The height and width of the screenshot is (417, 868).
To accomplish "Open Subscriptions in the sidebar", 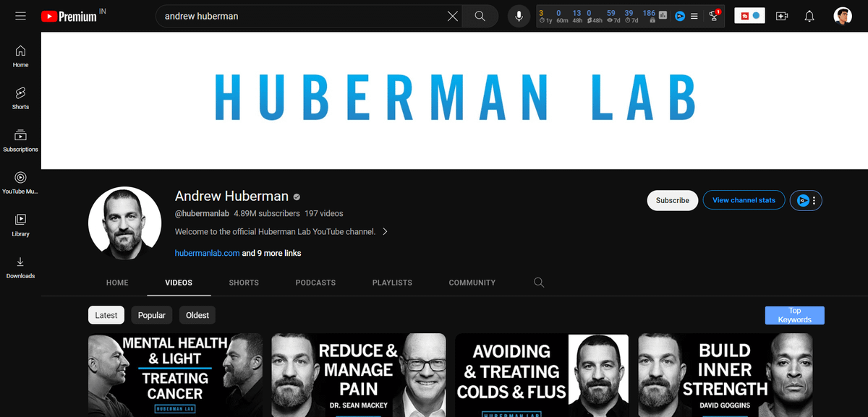I will point(20,140).
